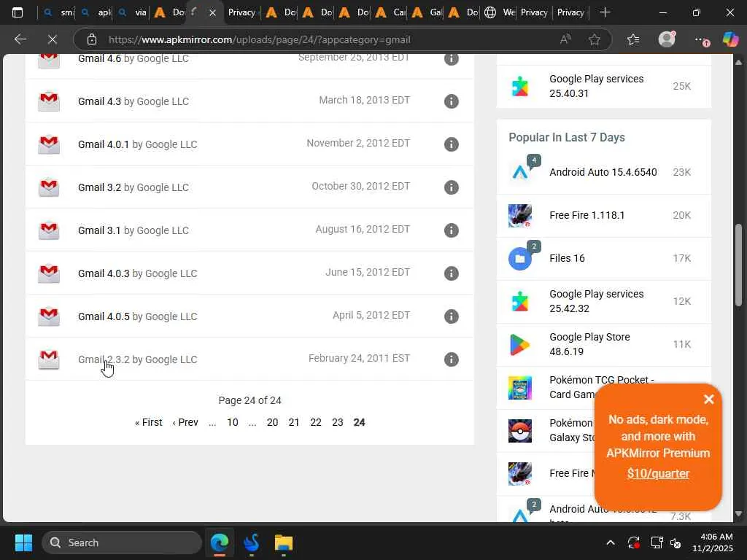
Task: Go to page 10
Action: coord(233,422)
